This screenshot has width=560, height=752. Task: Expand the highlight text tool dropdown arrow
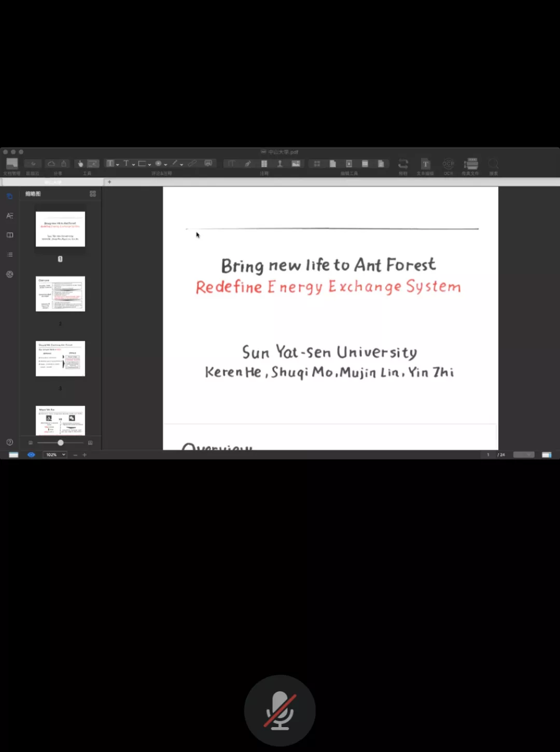(x=118, y=164)
